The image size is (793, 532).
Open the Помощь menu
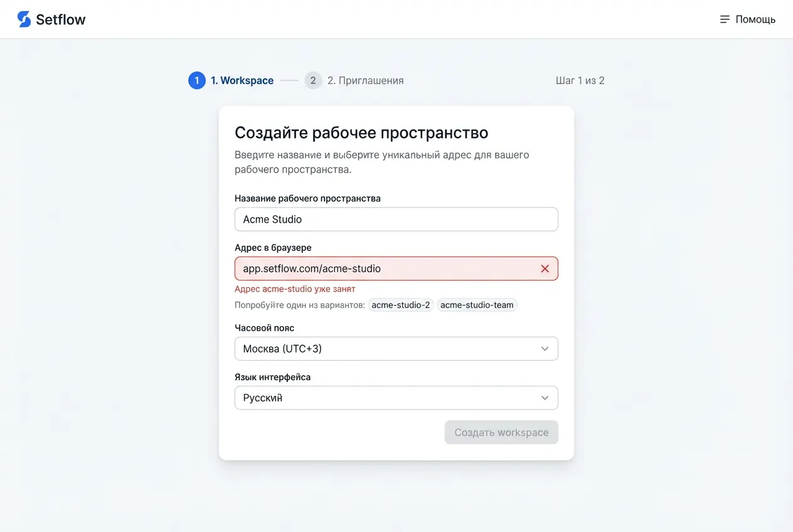[x=755, y=19]
